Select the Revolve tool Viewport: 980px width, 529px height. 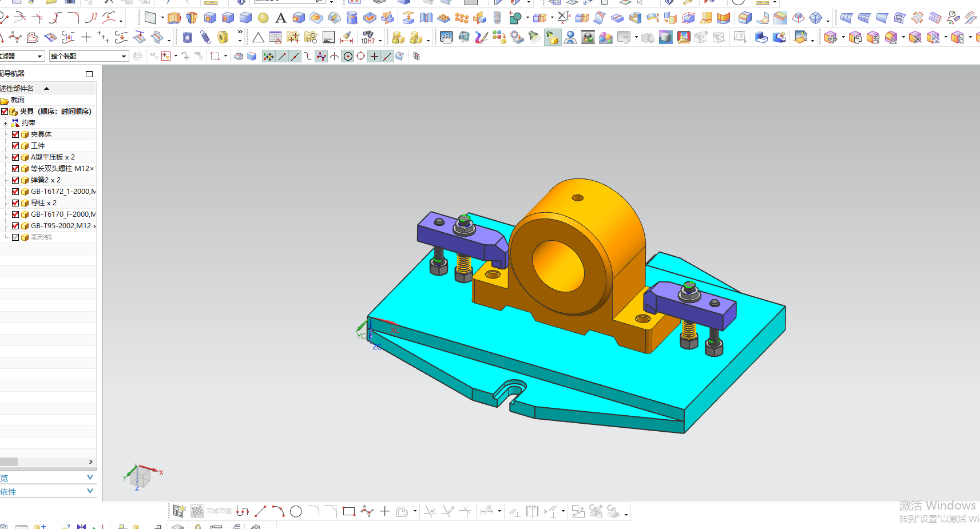(192, 18)
